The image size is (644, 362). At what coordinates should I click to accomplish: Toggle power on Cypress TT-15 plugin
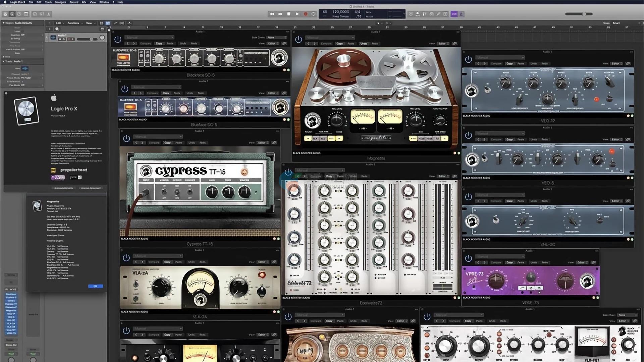pos(126,138)
